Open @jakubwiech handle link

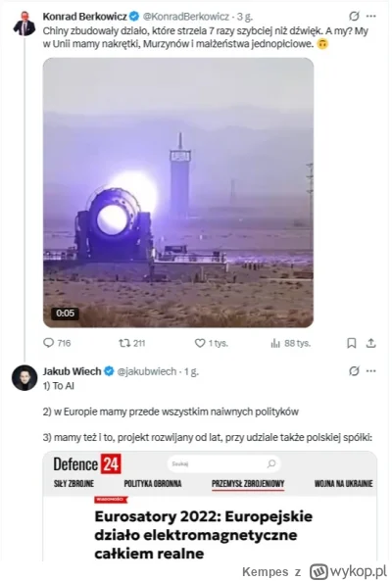[x=147, y=371]
